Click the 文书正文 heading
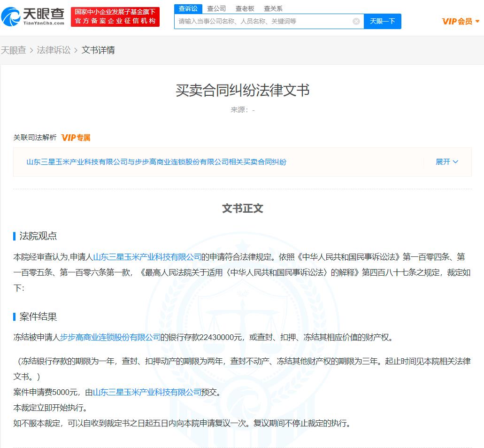Image resolution: width=484 pixels, height=448 pixels. click(x=243, y=209)
